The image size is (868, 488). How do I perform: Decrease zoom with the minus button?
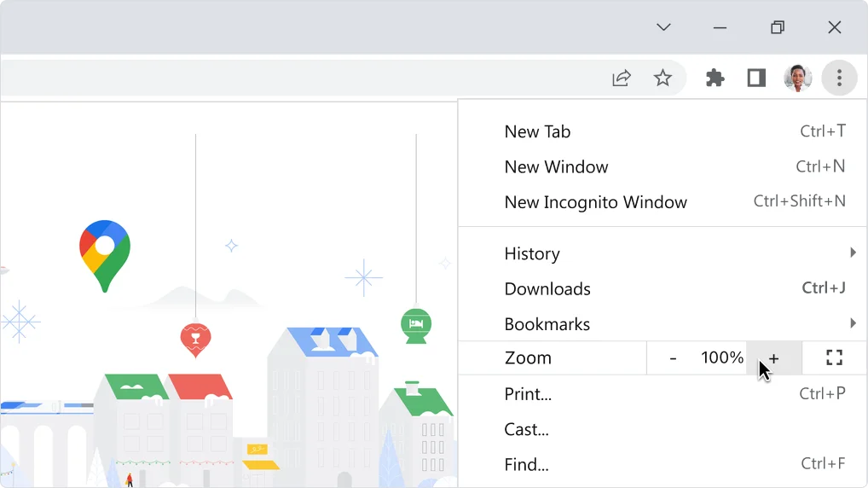[x=673, y=358]
